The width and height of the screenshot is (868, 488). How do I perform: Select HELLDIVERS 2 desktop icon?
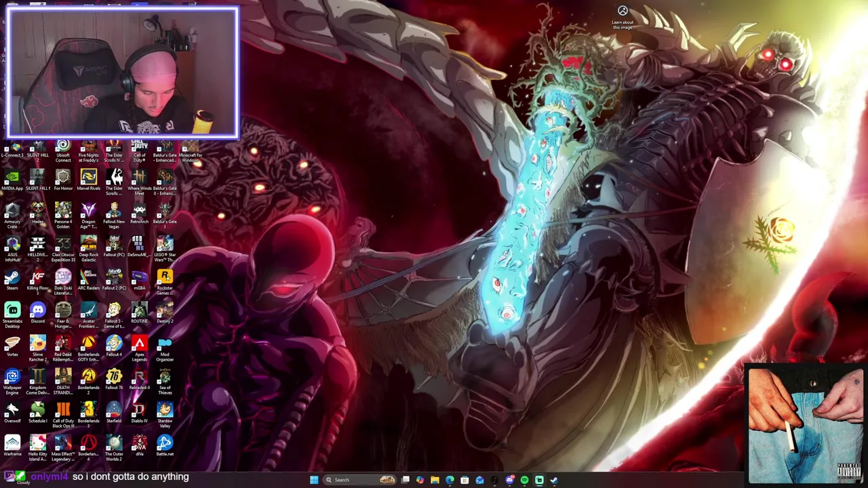pos(37,249)
